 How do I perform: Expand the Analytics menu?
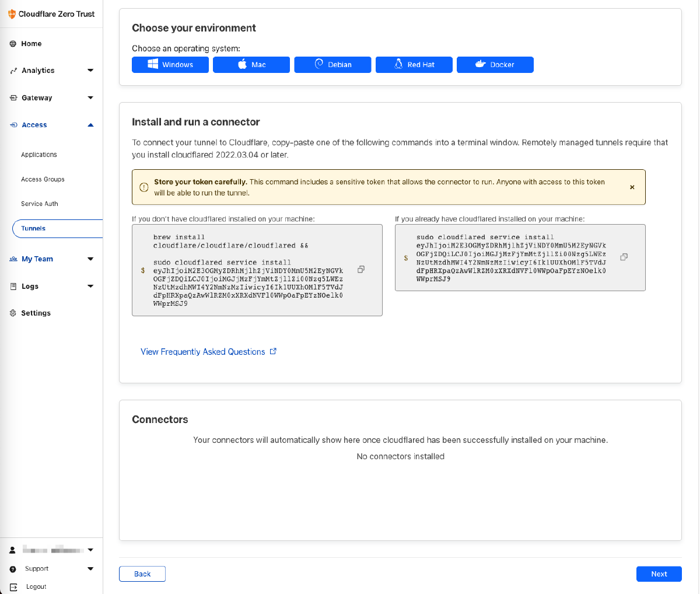pos(90,71)
